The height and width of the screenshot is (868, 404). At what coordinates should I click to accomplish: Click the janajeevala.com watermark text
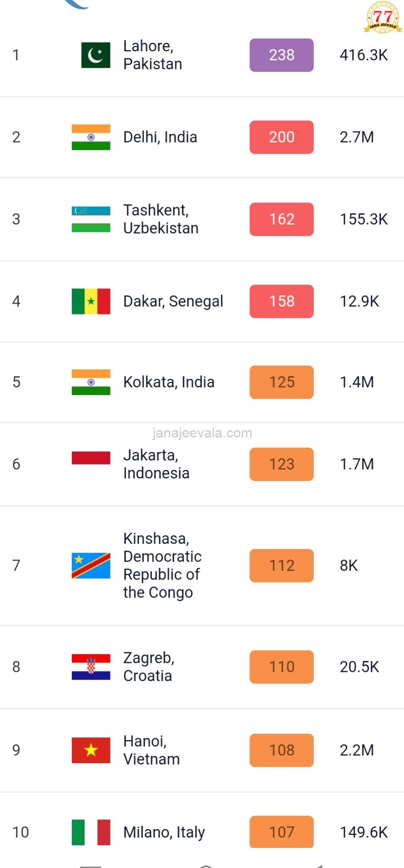click(202, 433)
